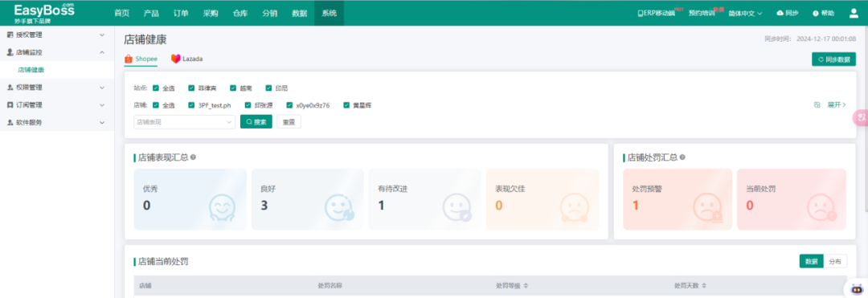Switch to the Lazada tab
868x298 pixels.
coord(187,59)
